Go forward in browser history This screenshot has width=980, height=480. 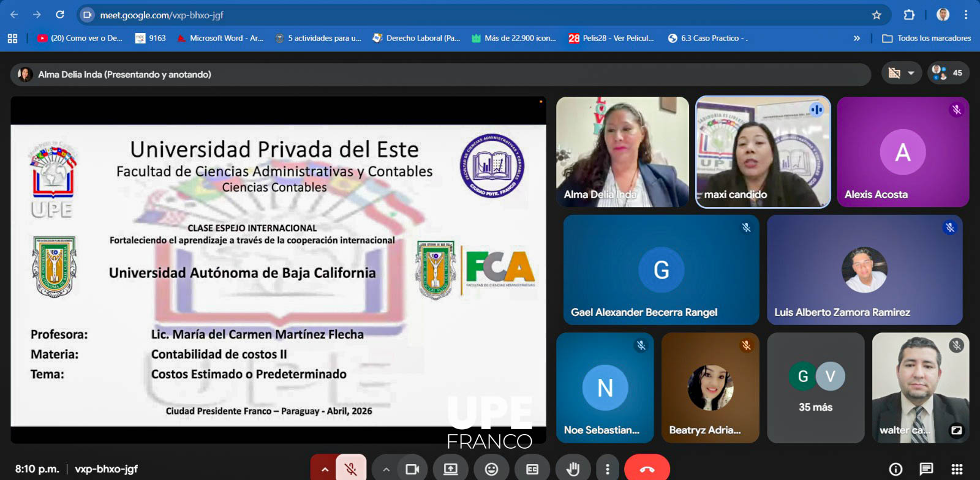click(x=37, y=15)
